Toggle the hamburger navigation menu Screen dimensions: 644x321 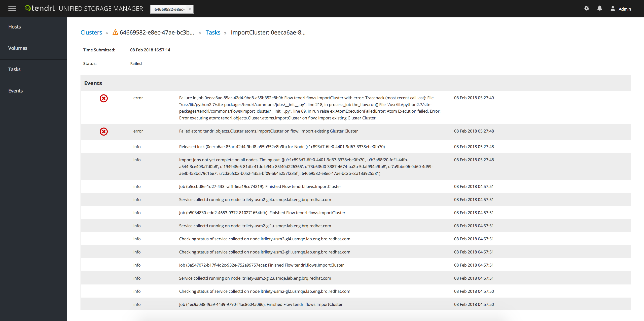[x=12, y=8]
